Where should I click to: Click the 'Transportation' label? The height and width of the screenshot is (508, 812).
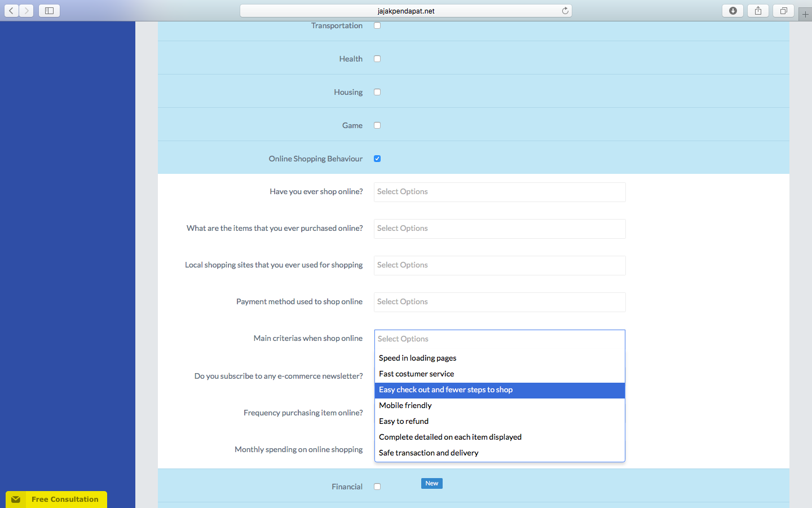[x=337, y=25]
